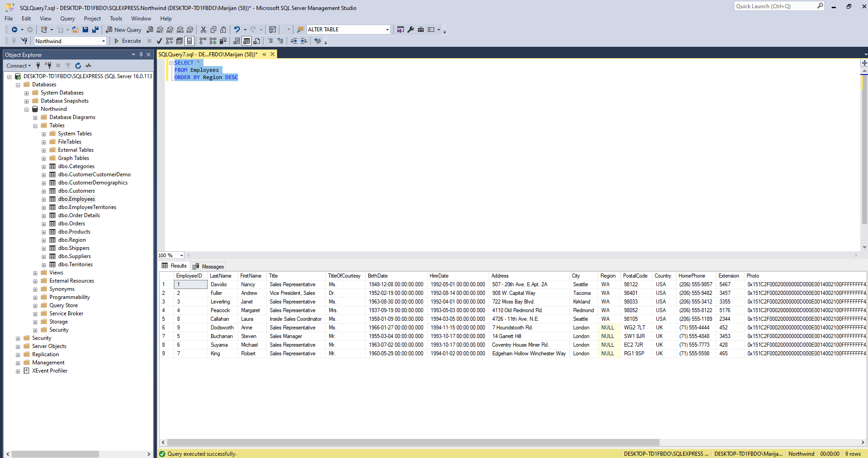868x458 pixels.
Task: Click the Copy icon in toolbar
Action: pyautogui.click(x=213, y=30)
